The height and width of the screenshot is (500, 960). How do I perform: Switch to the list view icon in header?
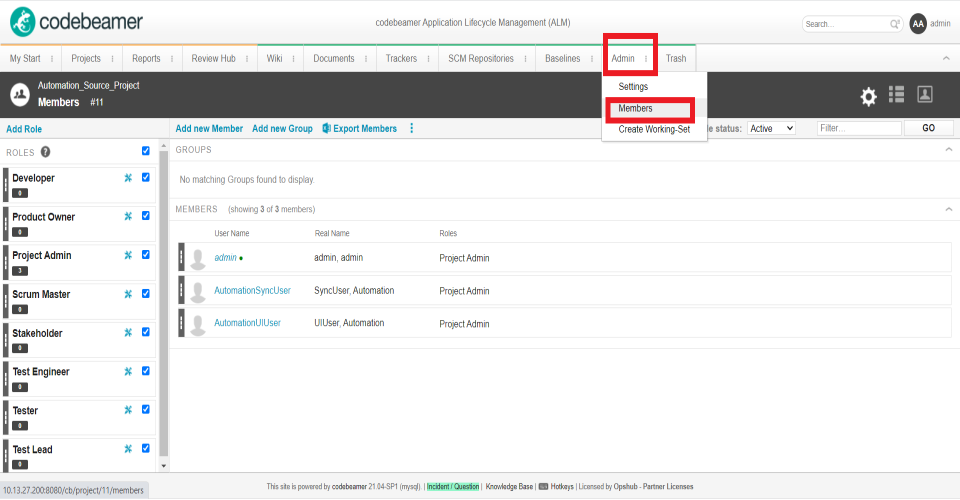pyautogui.click(x=896, y=94)
